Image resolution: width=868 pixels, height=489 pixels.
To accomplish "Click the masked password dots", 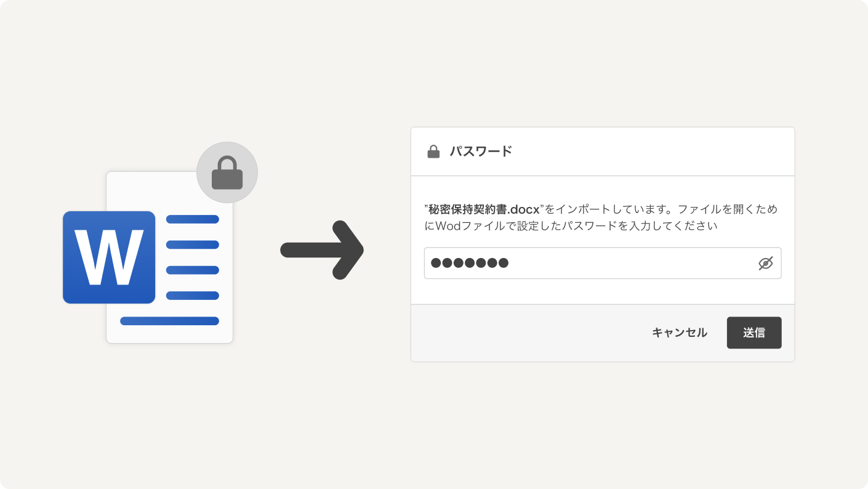I will [x=470, y=264].
